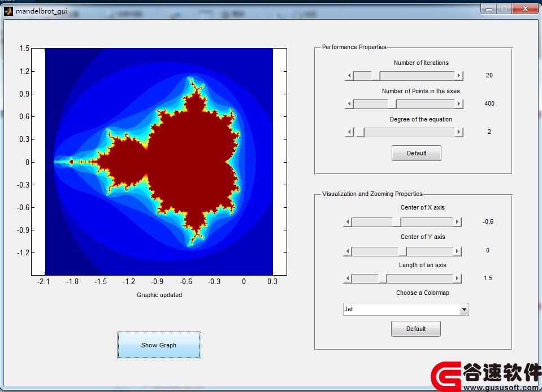Image resolution: width=542 pixels, height=392 pixels.
Task: Increase Center of X axis with right arrow
Action: pyautogui.click(x=457, y=222)
